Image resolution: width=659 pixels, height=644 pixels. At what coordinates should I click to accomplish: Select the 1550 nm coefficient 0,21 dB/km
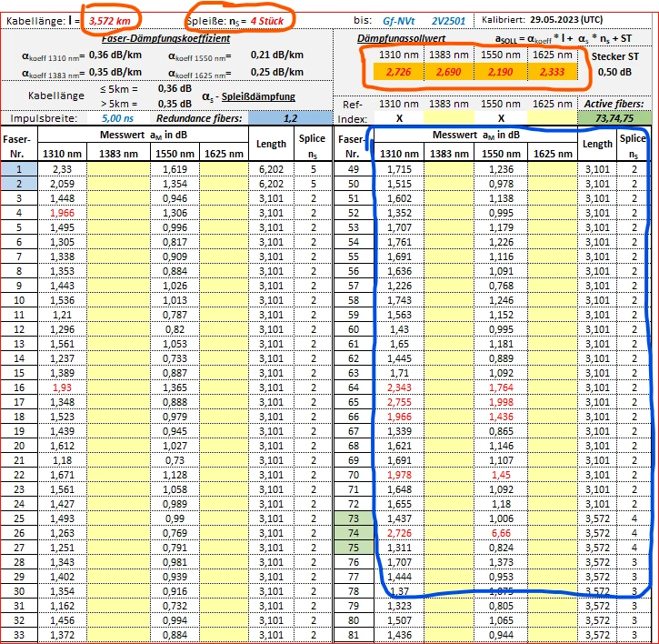277,55
